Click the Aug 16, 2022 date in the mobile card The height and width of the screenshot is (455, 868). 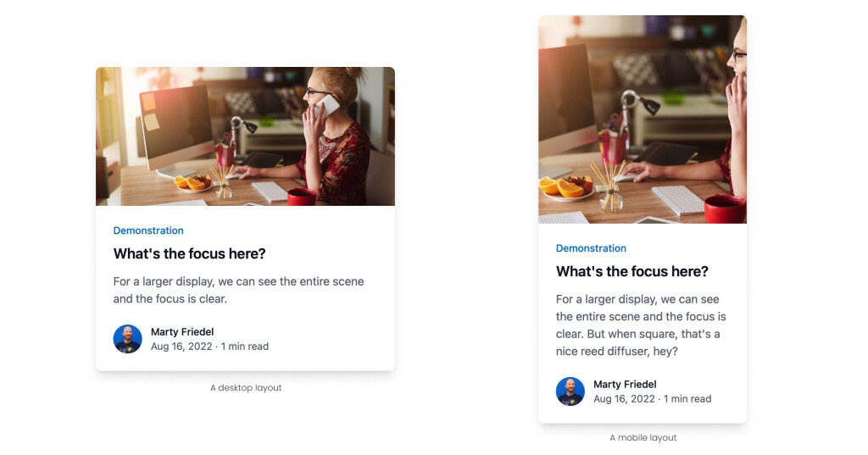(x=624, y=399)
